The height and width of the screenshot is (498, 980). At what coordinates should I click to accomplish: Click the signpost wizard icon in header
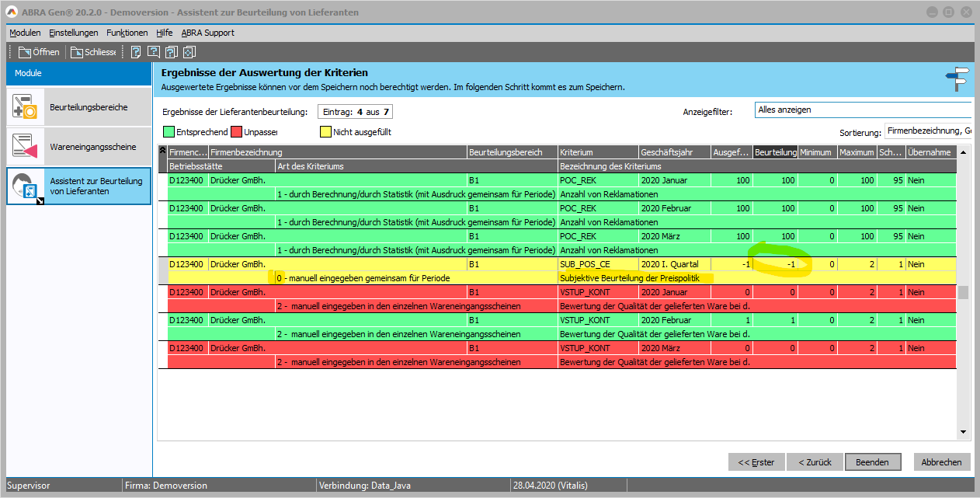pyautogui.click(x=957, y=78)
